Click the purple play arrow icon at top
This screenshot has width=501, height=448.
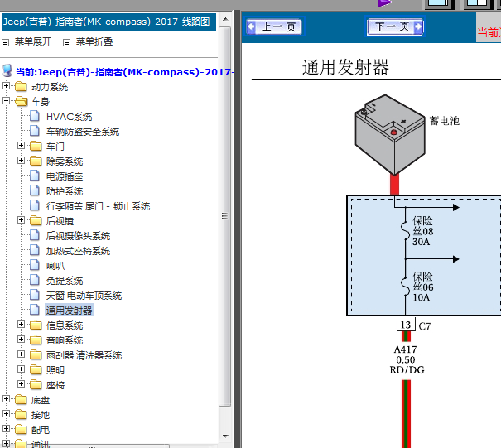pyautogui.click(x=385, y=3)
